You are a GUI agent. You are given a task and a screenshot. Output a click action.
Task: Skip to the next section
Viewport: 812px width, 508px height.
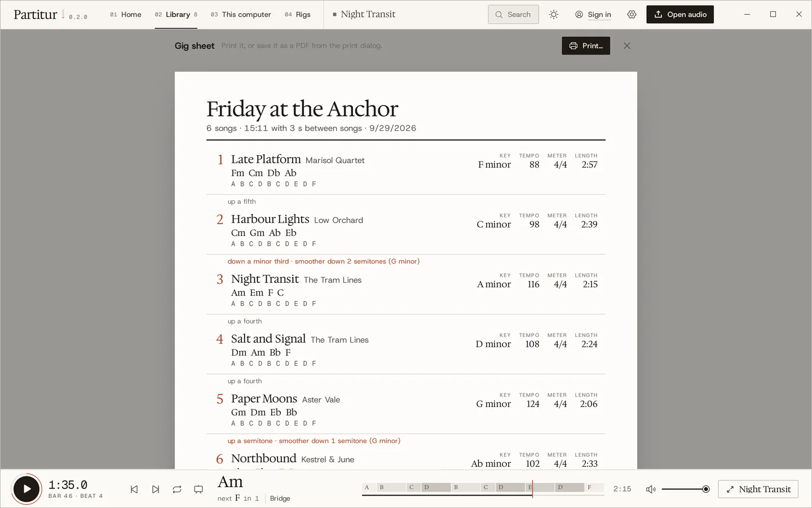156,489
